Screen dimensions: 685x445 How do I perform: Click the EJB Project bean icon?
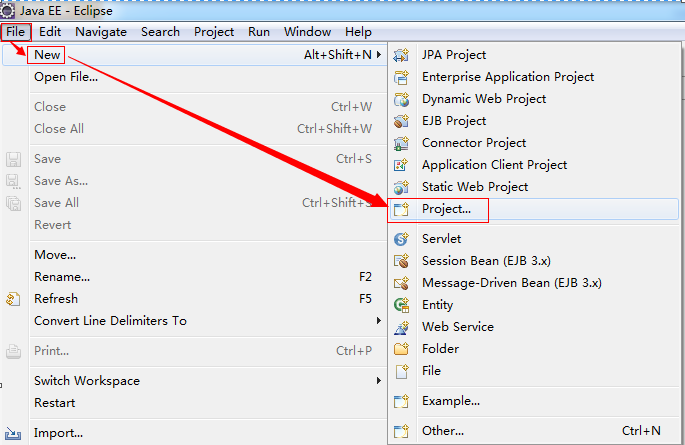401,121
